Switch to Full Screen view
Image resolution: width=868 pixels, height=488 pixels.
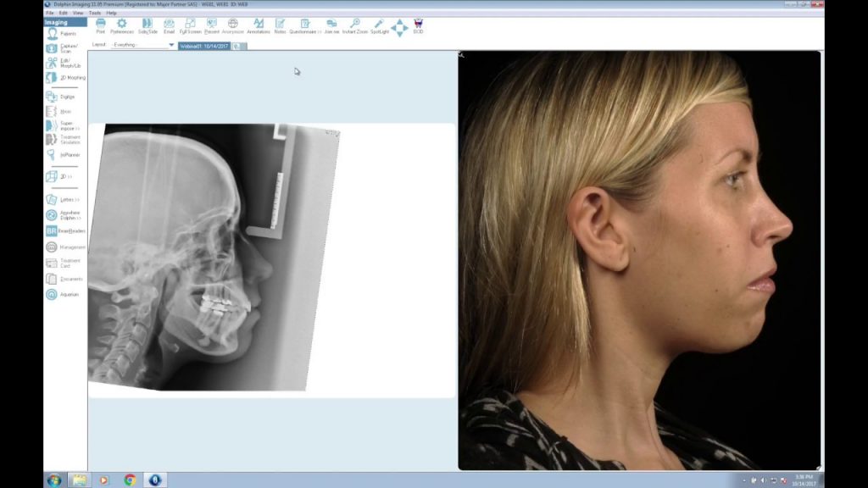(190, 25)
